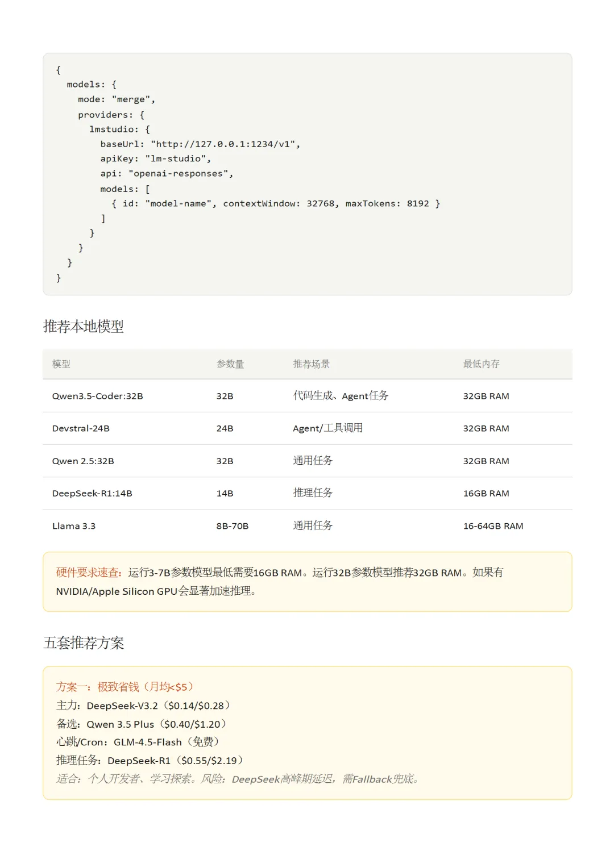
Task: Click the baseUrl line in code block
Action: pos(200,144)
